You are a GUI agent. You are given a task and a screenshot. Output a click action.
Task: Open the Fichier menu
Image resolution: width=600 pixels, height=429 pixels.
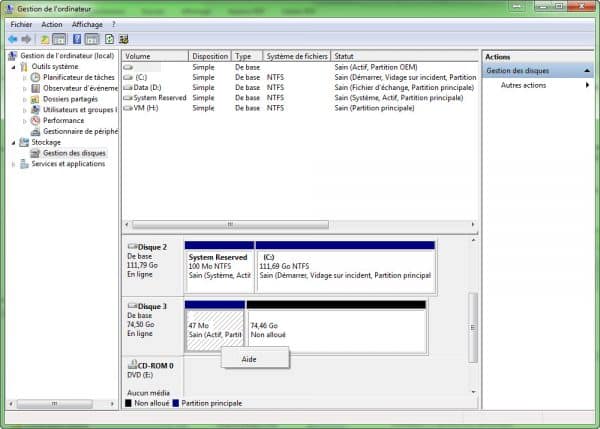pos(21,24)
